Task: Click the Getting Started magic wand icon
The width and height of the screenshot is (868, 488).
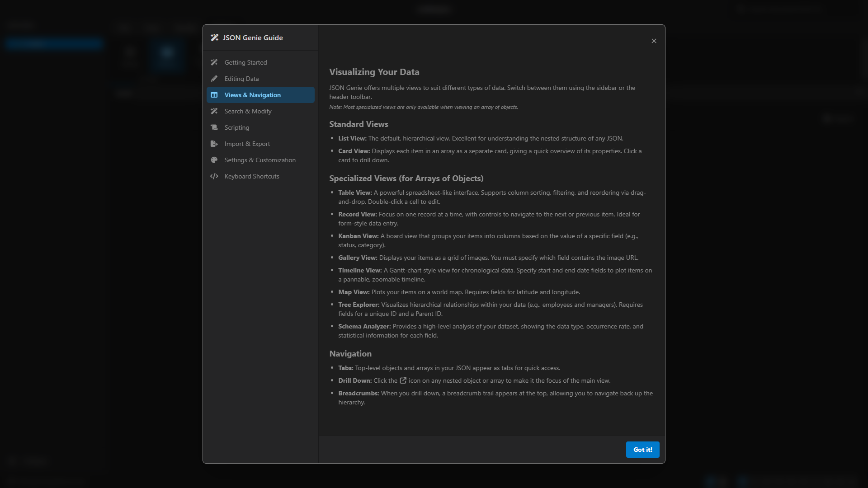Action: 215,62
